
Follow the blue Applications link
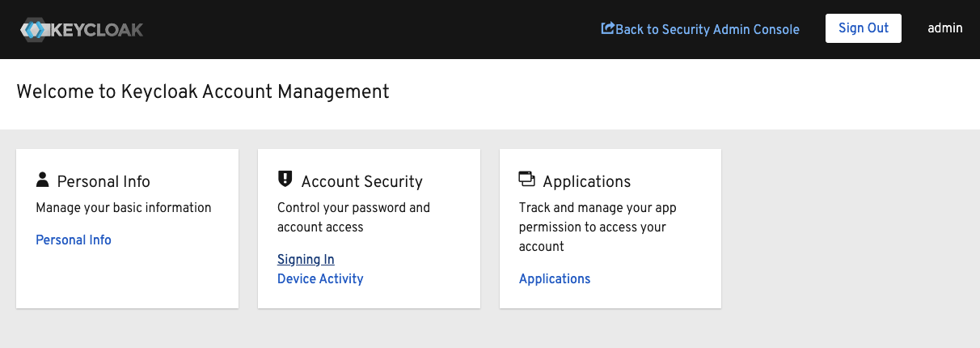[x=555, y=278]
